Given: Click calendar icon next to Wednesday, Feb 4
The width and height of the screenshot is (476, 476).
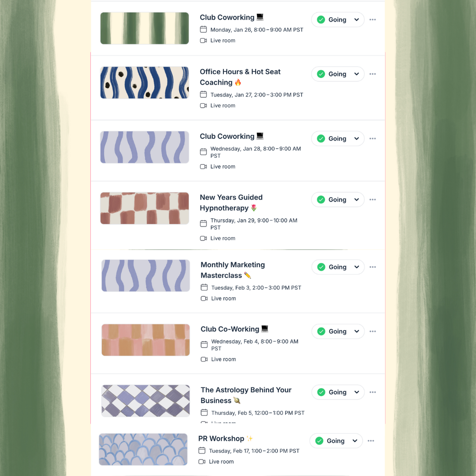Looking at the screenshot, I should [205, 345].
